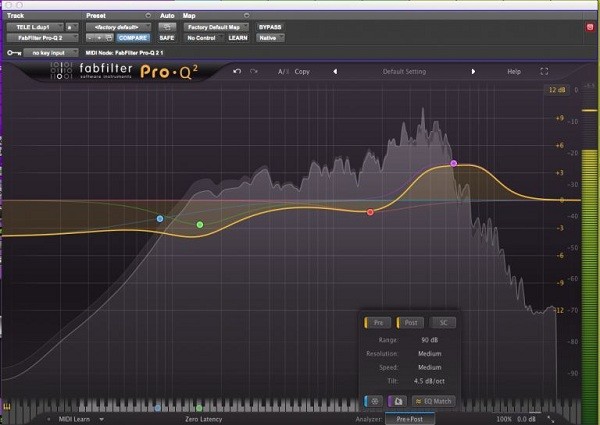600x425 pixels.
Task: Click the spectrum grab icon
Action: (397, 400)
